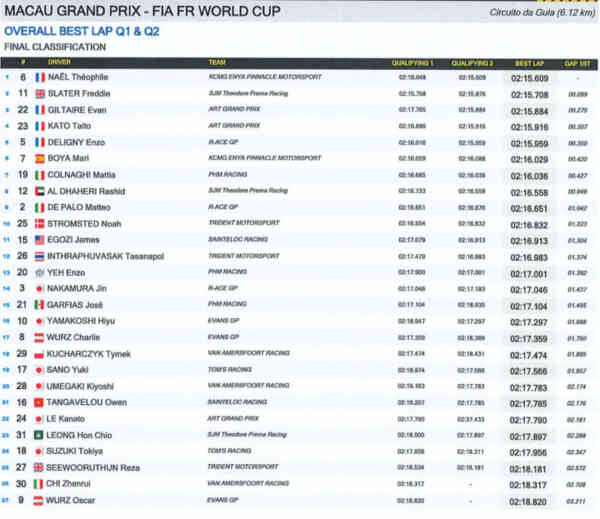Click the Danish flag beside STROMSTED Noah
The height and width of the screenshot is (519, 600).
pos(40,224)
